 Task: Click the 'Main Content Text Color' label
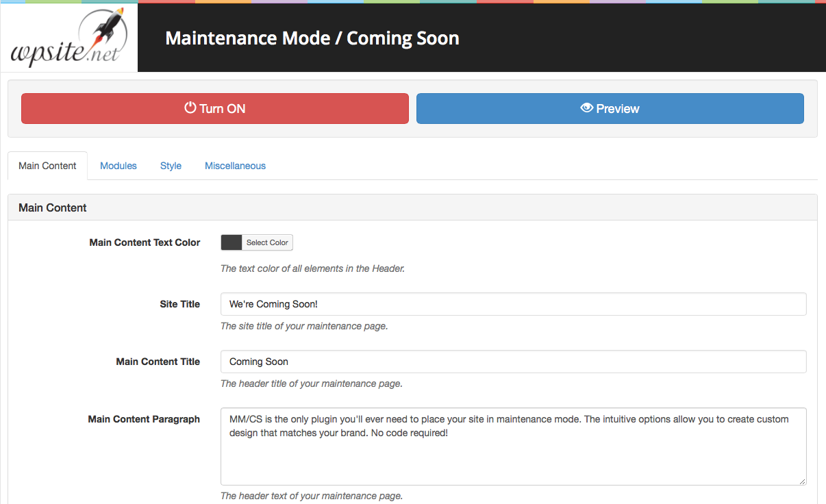(145, 242)
